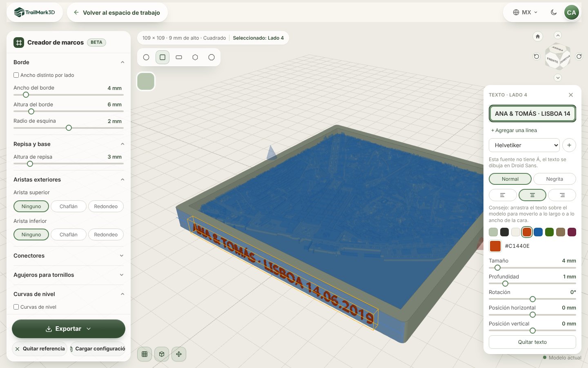Open the Helvetiker font dropdown
This screenshot has height=368, width=588.
[x=524, y=145]
